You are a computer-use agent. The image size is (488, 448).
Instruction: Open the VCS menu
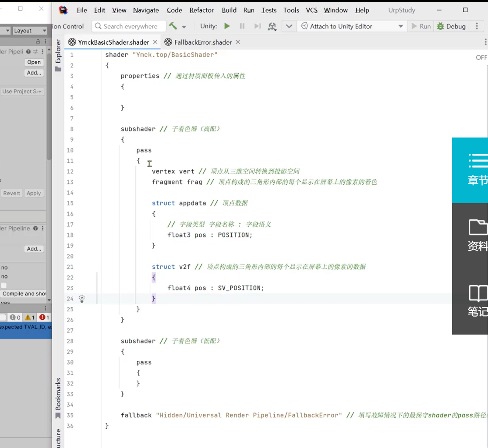[311, 10]
